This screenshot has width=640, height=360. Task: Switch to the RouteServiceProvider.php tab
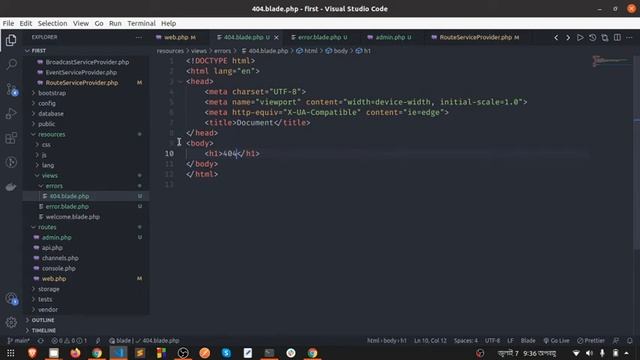(476, 37)
